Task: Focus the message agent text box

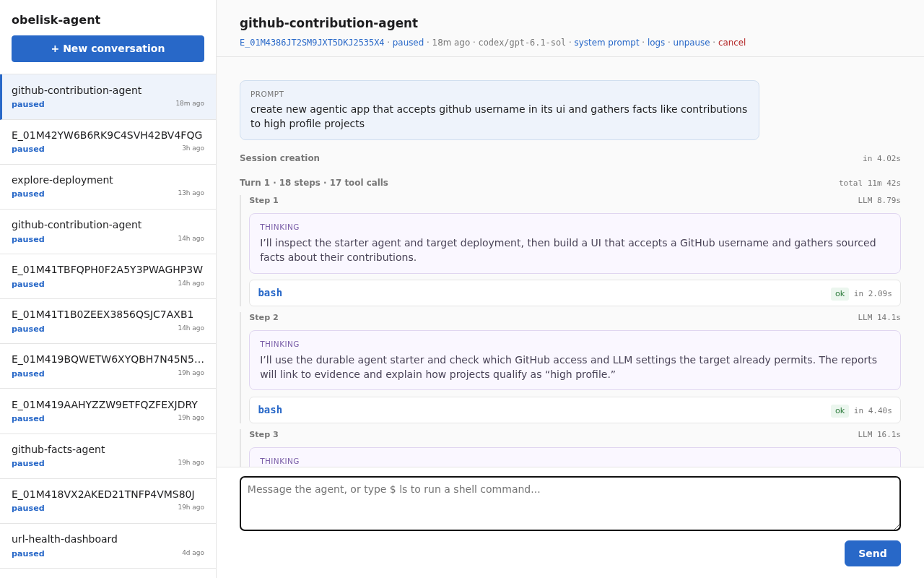Action: point(570,504)
